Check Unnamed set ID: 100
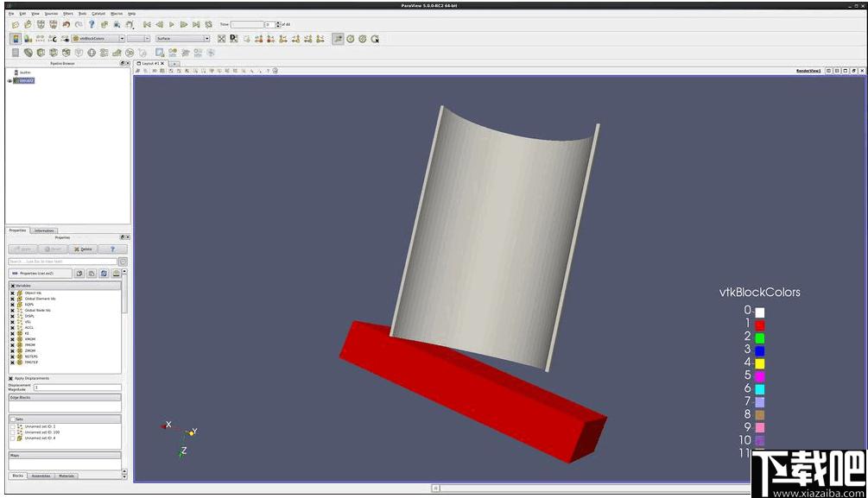 coord(13,432)
